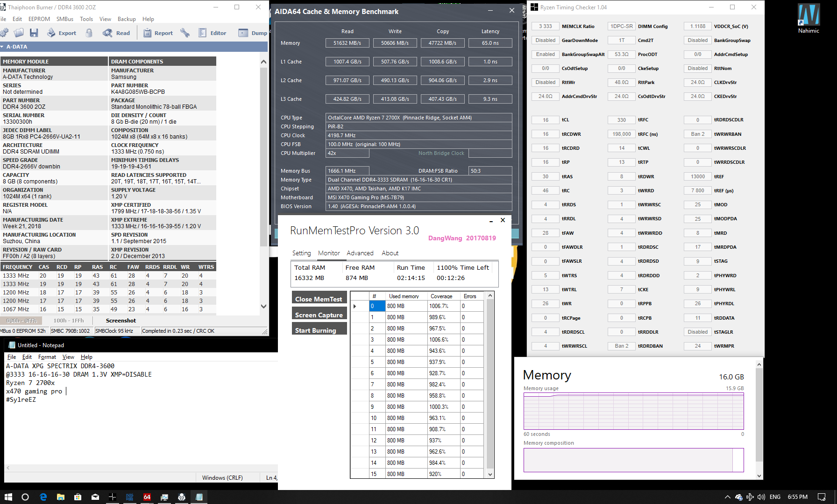Open the Setting tab in RunMemTestPro

[x=301, y=253]
